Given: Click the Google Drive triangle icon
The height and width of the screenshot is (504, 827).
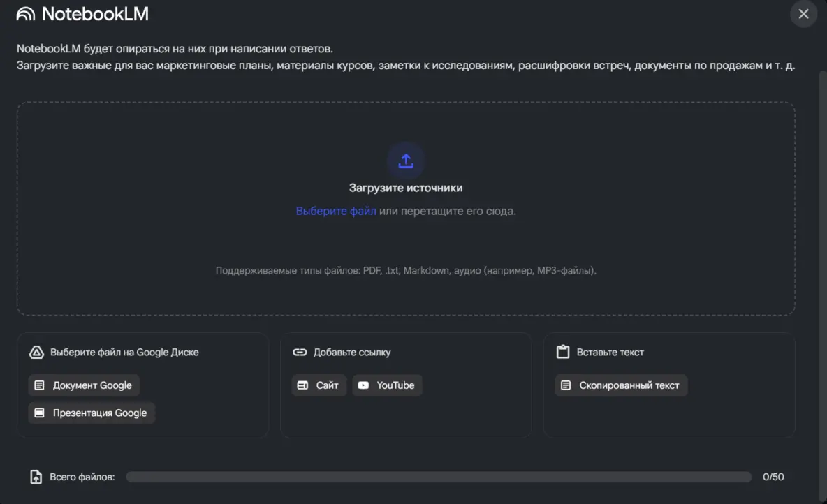Looking at the screenshot, I should 36,352.
